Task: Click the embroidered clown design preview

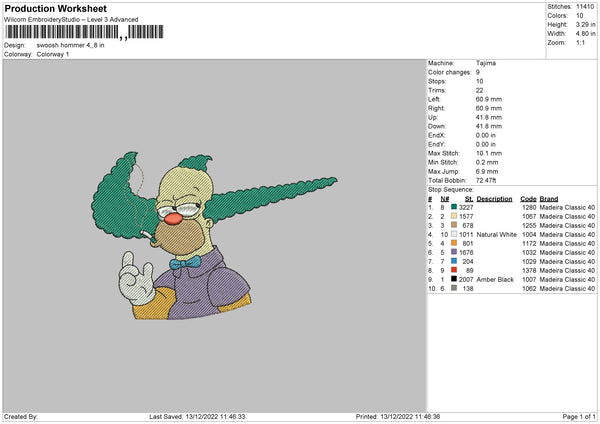Action: click(x=214, y=236)
